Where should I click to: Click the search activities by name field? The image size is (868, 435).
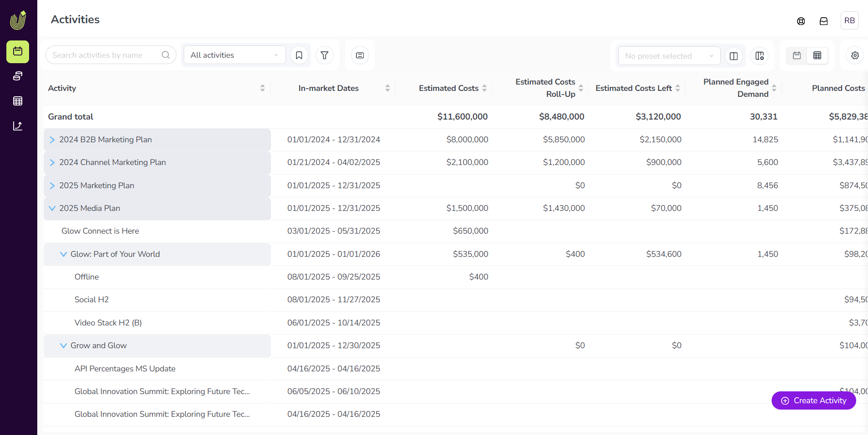105,55
